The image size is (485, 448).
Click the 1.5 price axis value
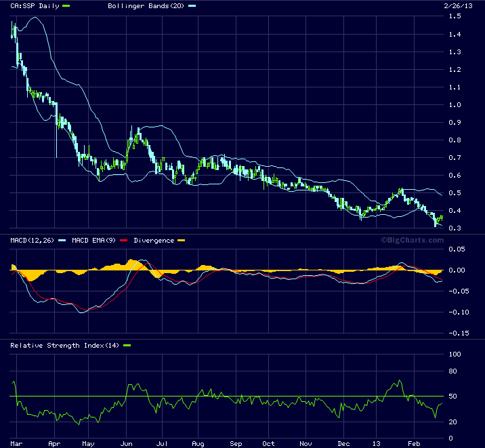(455, 16)
